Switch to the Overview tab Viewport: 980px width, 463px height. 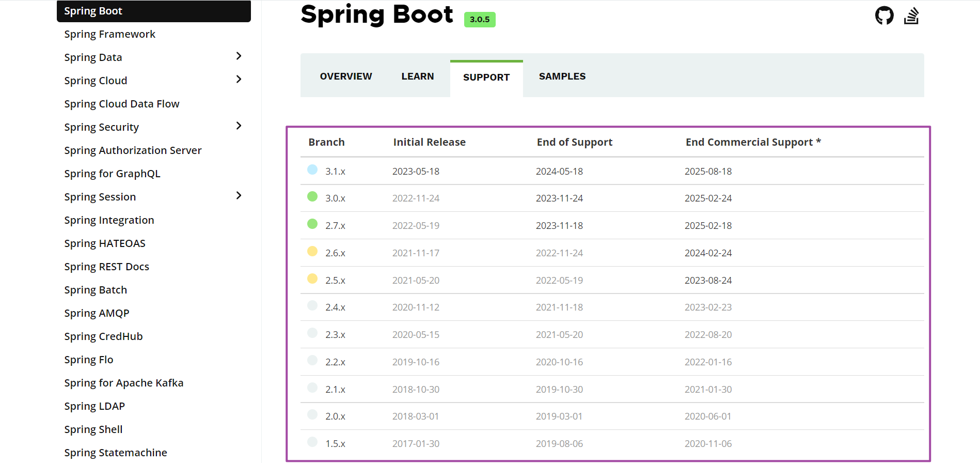pyautogui.click(x=345, y=76)
